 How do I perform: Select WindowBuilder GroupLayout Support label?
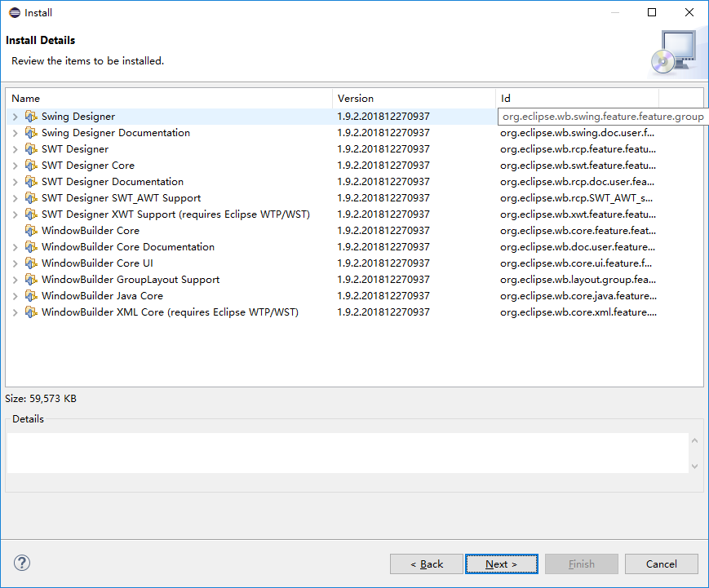coord(131,280)
